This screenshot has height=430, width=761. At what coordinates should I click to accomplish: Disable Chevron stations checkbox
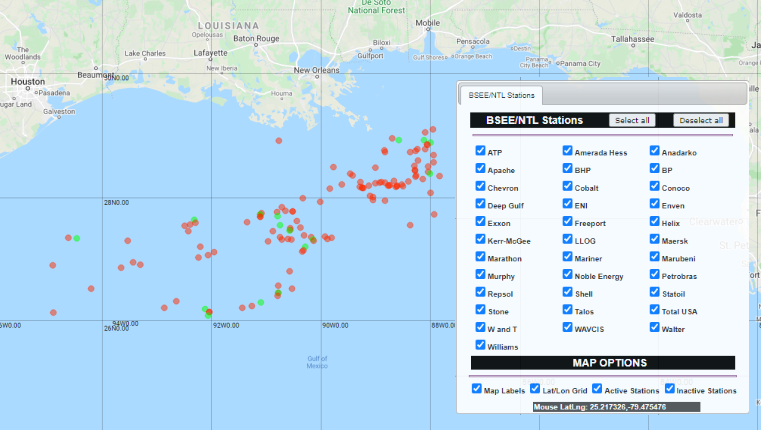[x=480, y=186]
